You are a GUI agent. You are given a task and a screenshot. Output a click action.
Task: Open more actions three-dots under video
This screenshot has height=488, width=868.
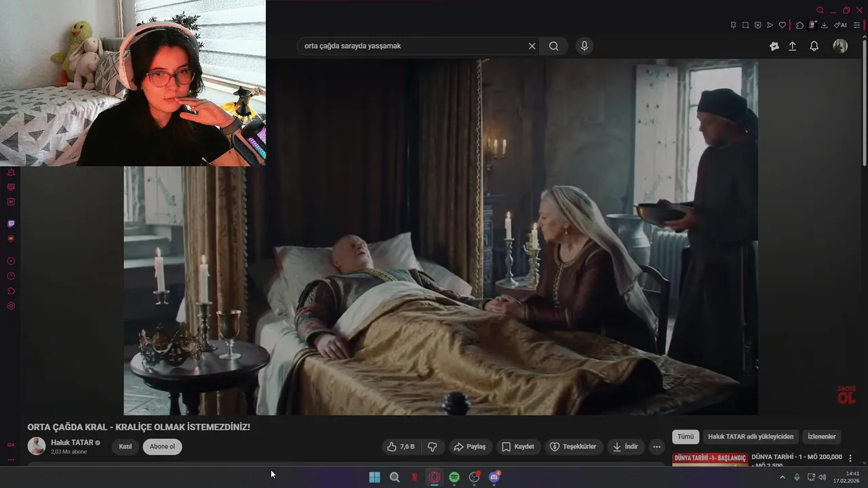pos(656,447)
